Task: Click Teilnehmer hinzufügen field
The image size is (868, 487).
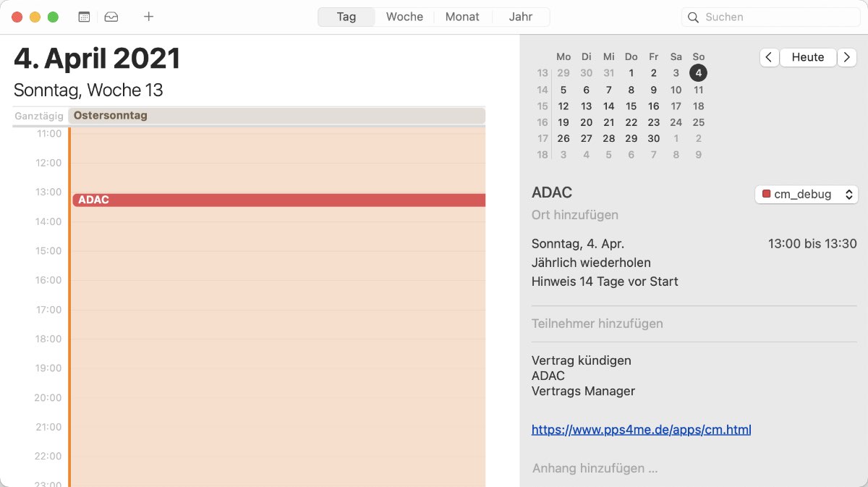Action: pos(597,323)
